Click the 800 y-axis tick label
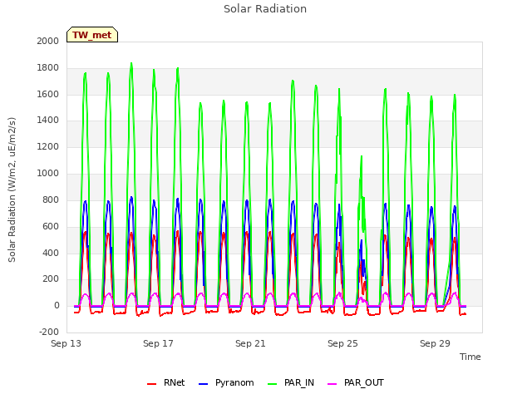532x399 pixels. (x=51, y=199)
